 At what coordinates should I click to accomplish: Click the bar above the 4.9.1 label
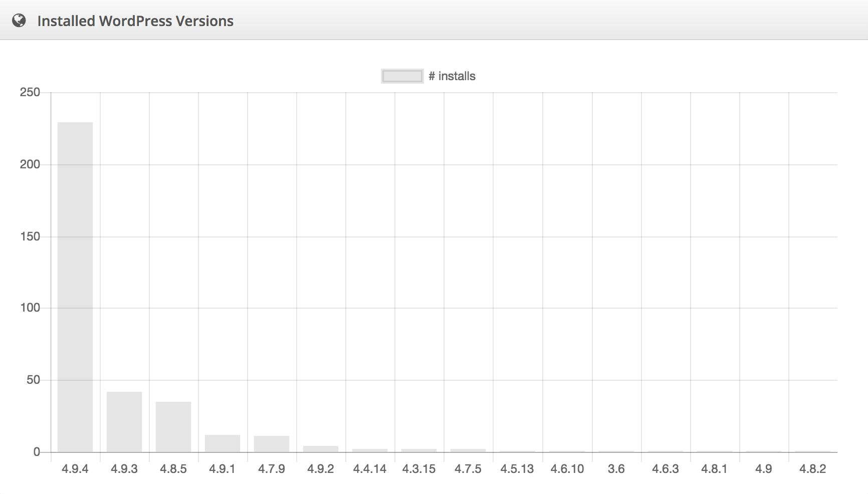click(x=222, y=443)
